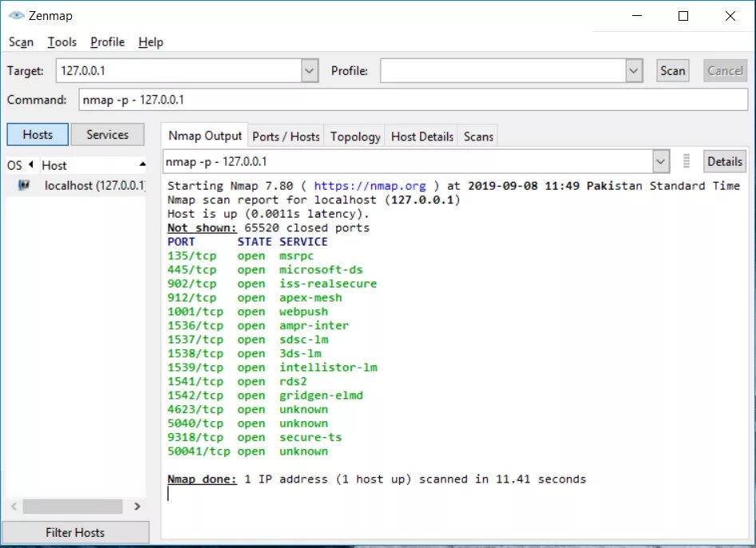Sort hosts by the Host column header

point(93,165)
